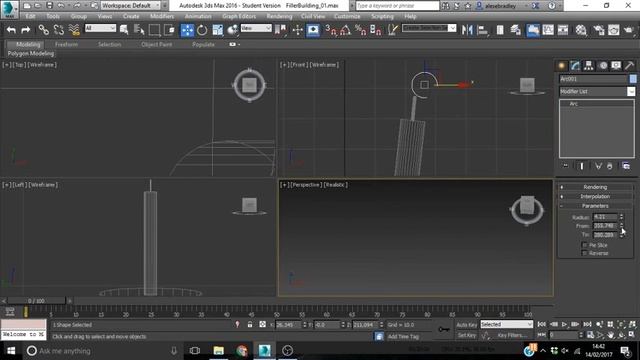
Task: Enable the Pie Slice checkbox
Action: tap(584, 245)
